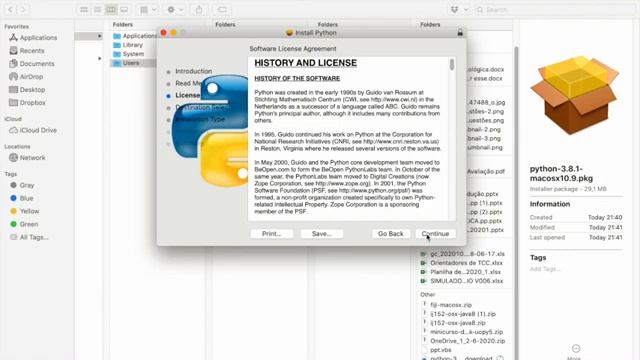Open the action gear dropdown

[x=175, y=9]
